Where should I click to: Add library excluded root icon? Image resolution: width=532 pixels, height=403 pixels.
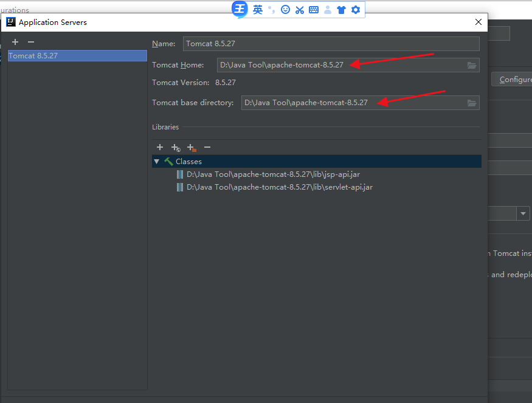click(192, 148)
